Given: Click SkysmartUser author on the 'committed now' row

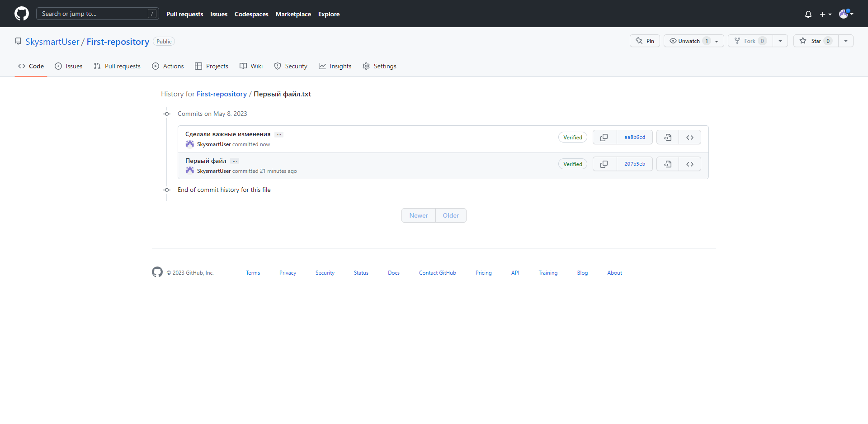Looking at the screenshot, I should tap(214, 144).
